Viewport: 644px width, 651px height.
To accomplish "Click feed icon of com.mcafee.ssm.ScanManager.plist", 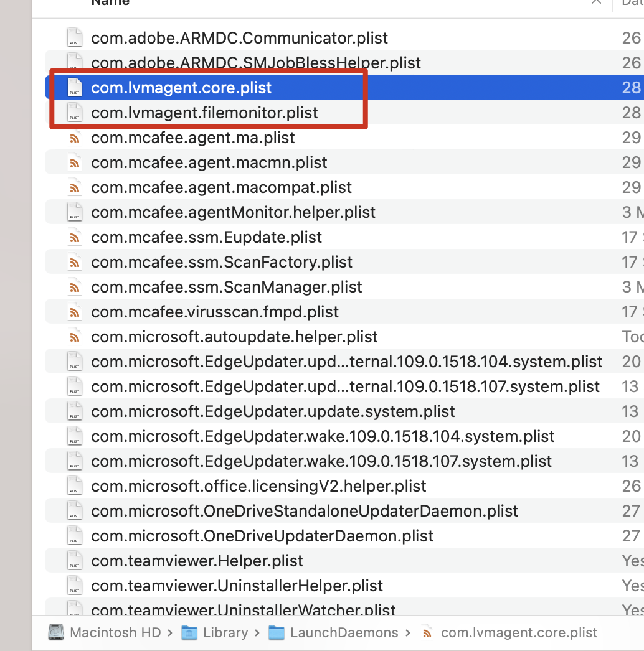I will point(75,288).
